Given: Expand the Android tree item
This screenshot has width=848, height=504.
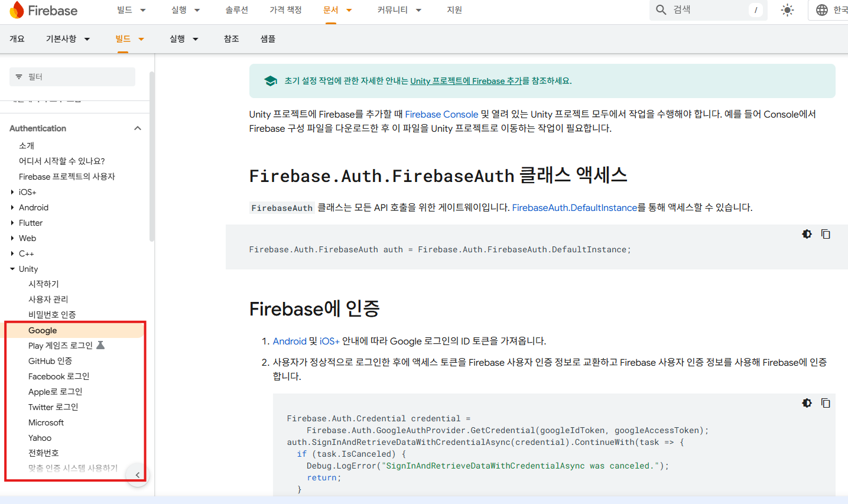Looking at the screenshot, I should click(12, 207).
